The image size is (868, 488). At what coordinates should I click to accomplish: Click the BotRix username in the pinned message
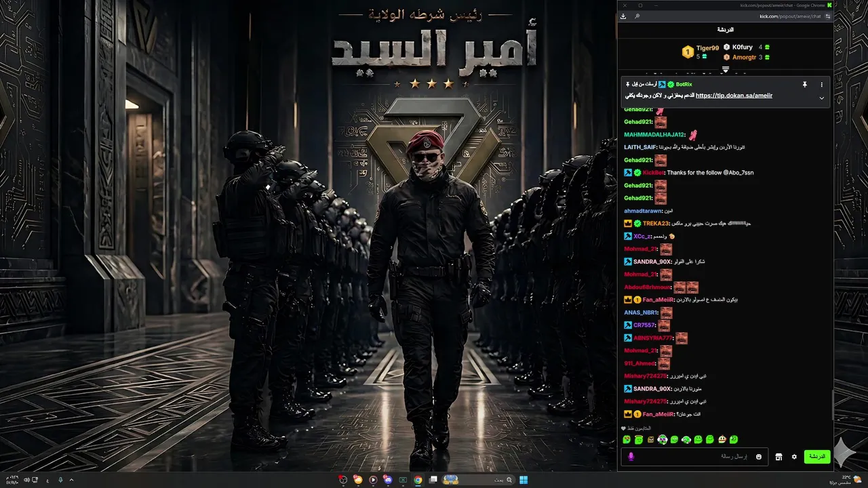(684, 85)
